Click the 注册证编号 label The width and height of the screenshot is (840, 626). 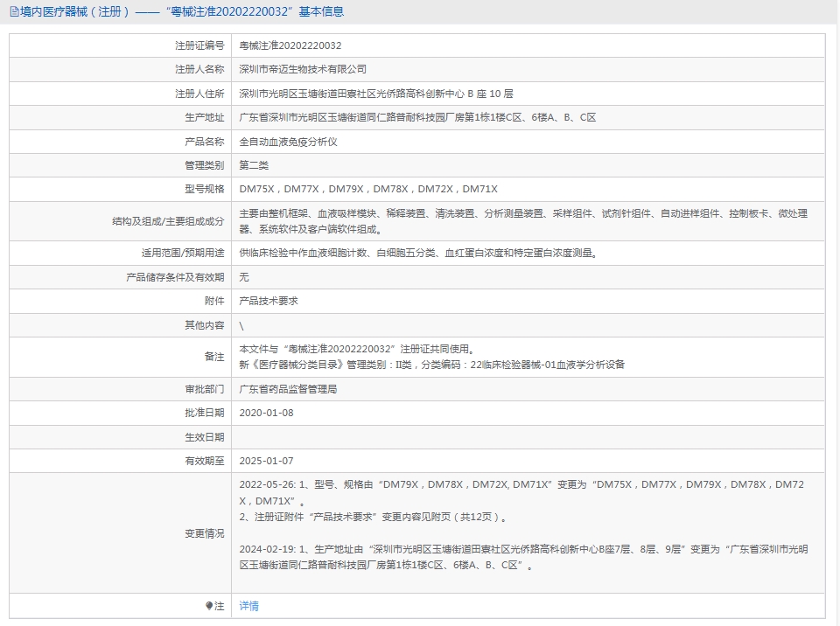coord(199,45)
